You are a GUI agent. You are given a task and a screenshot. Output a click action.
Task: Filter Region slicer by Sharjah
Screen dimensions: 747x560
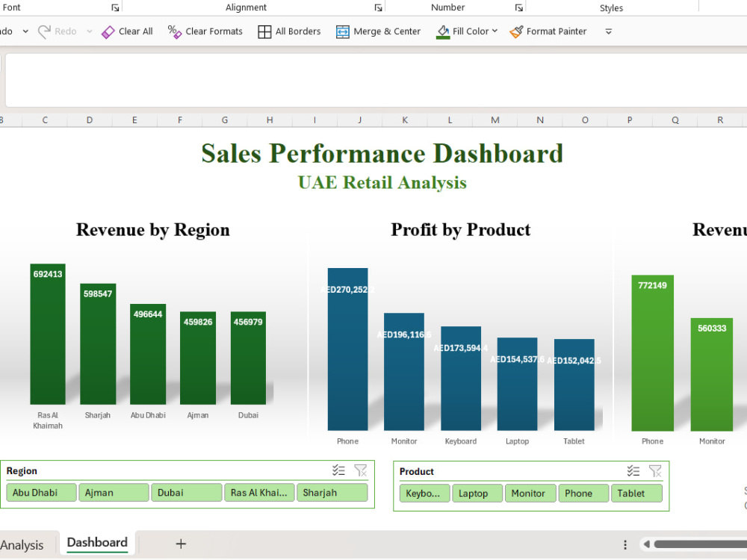[332, 492]
